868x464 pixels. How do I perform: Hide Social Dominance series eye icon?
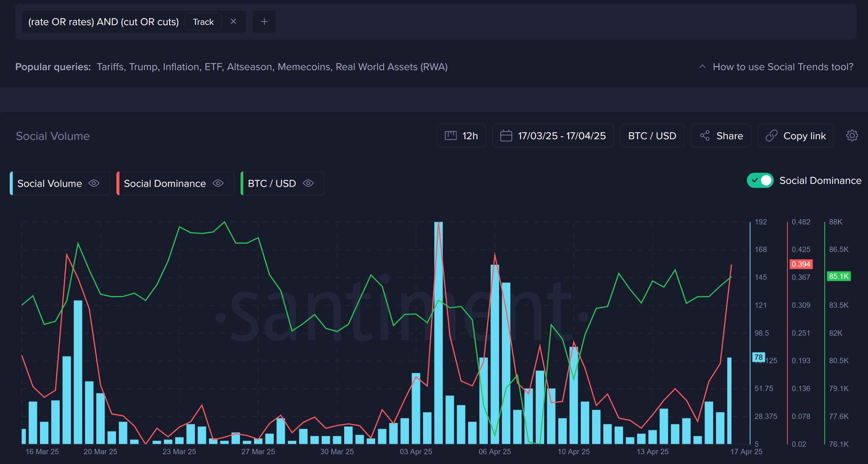218,183
